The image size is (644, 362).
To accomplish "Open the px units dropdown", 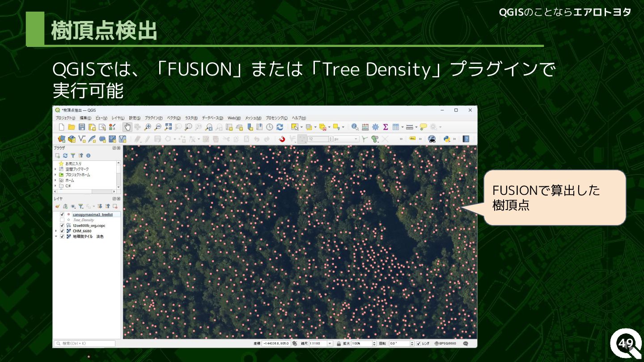I will (x=356, y=139).
